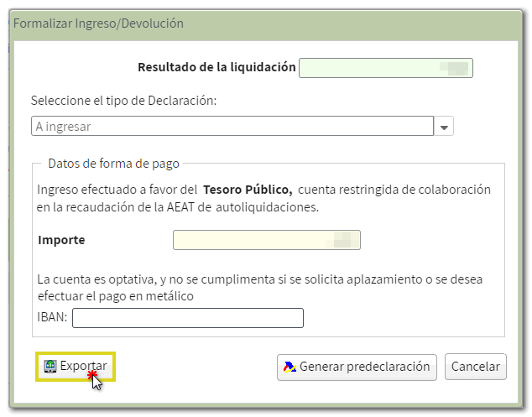
Task: Click the bold 'Tesoro Público' text
Action: (x=248, y=190)
